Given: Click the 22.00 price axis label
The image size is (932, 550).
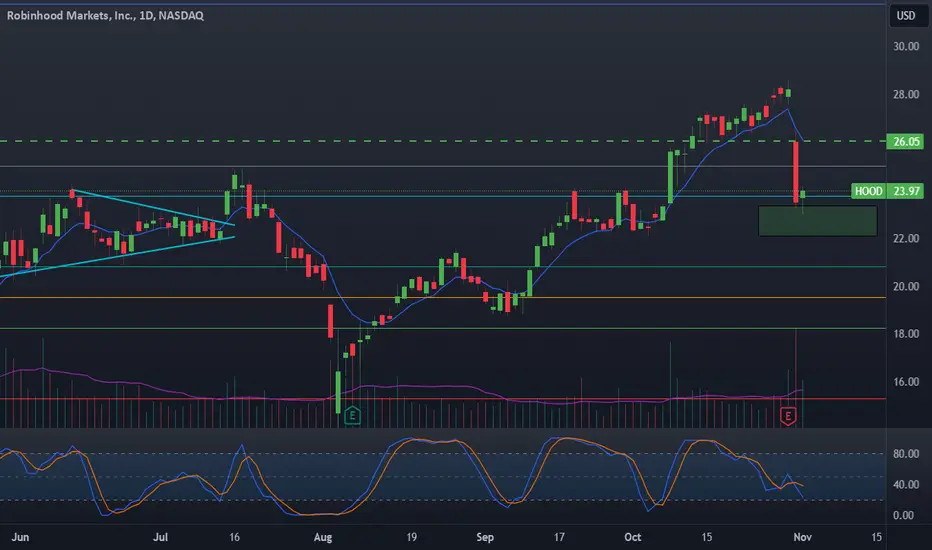Looking at the screenshot, I should click(906, 238).
